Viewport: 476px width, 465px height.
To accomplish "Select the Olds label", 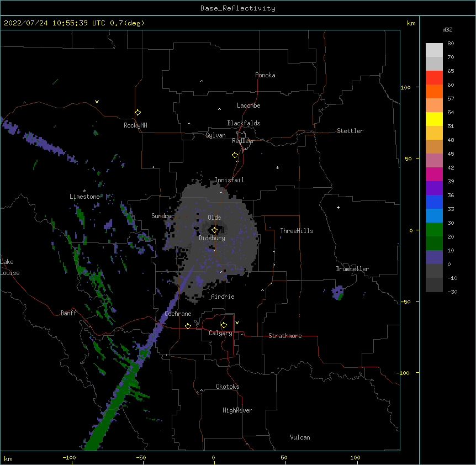I will pos(214,218).
